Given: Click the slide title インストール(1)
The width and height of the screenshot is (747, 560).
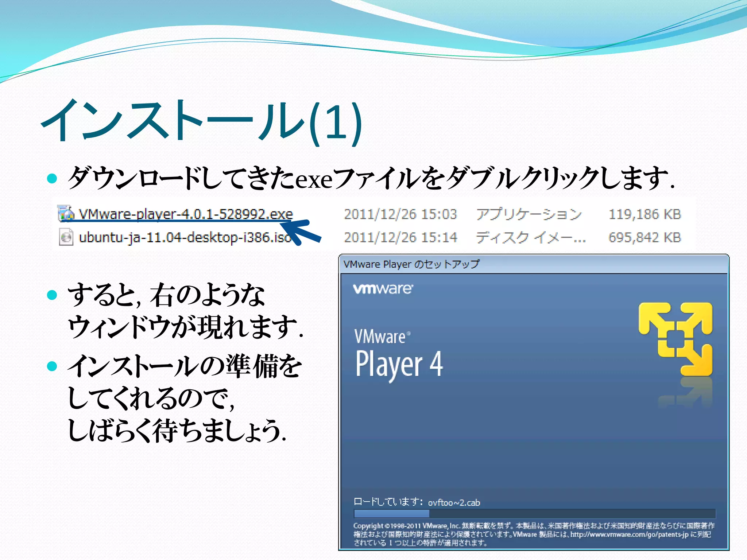Looking at the screenshot, I should (x=202, y=121).
